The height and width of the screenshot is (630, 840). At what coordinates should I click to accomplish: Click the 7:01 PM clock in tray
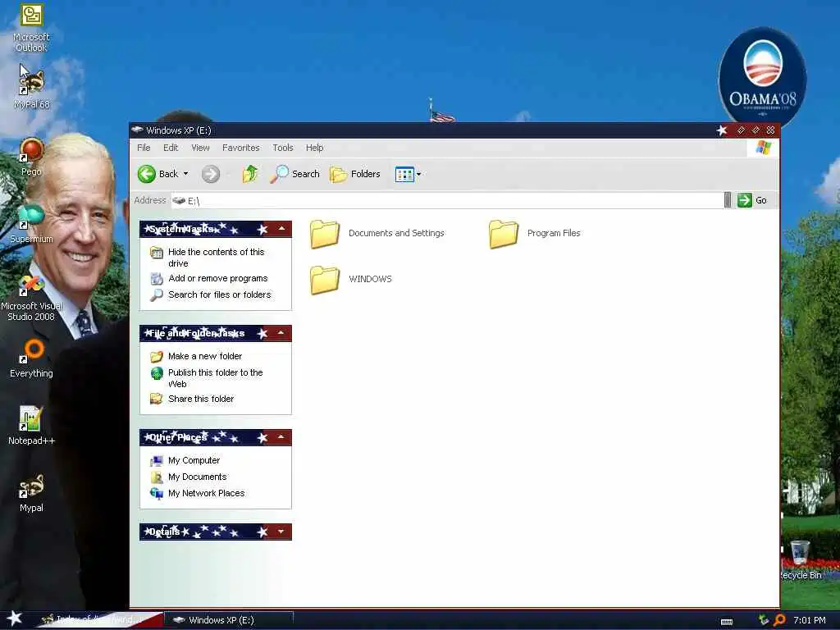pos(809,620)
